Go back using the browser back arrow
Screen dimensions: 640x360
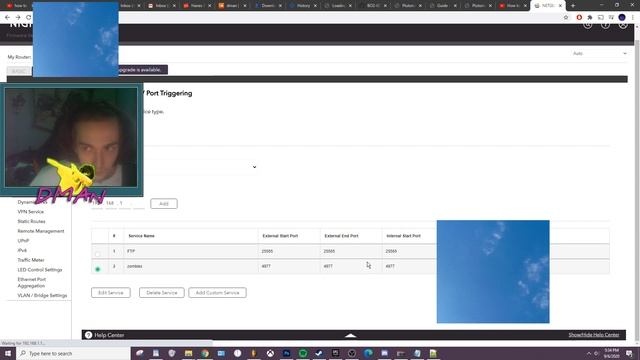pyautogui.click(x=7, y=18)
